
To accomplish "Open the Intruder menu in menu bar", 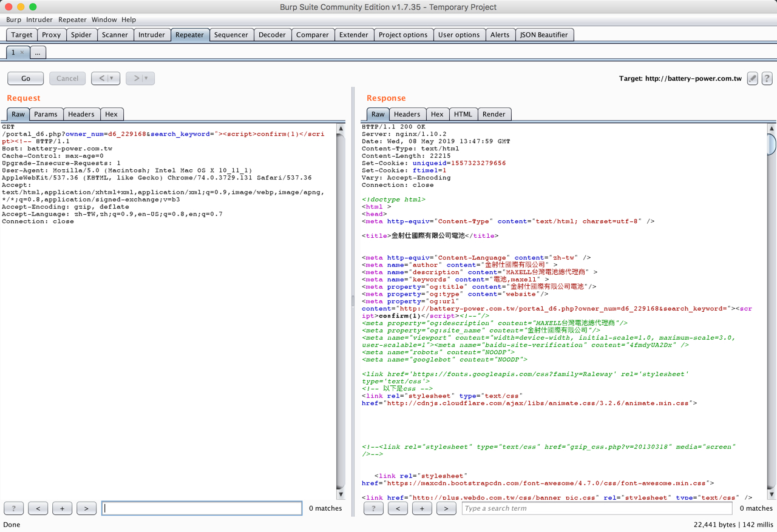I will (x=39, y=19).
